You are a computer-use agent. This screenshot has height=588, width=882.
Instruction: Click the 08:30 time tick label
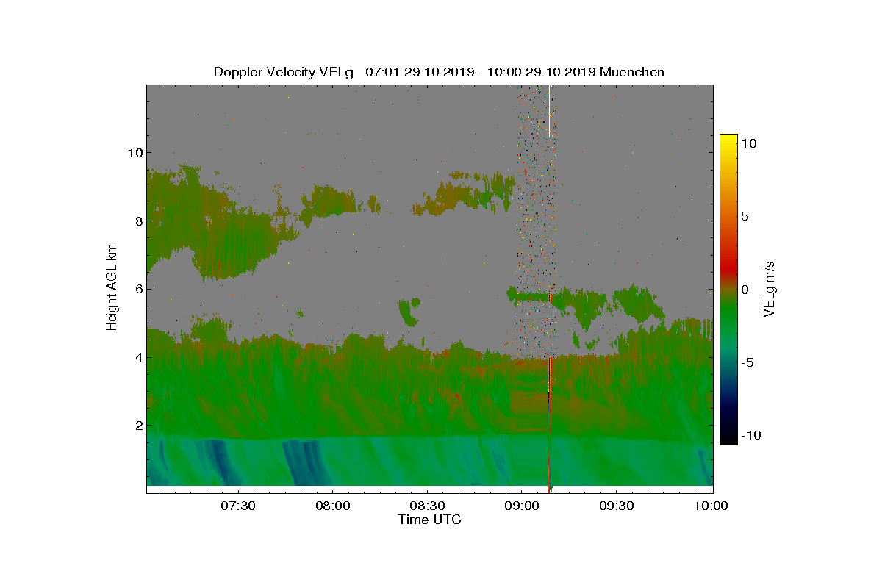pos(427,506)
